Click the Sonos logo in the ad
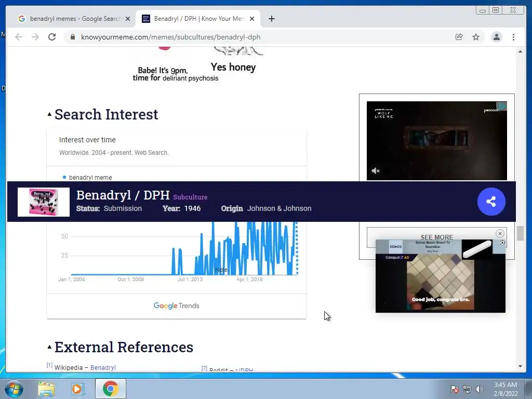The height and width of the screenshot is (399, 532). (395, 247)
